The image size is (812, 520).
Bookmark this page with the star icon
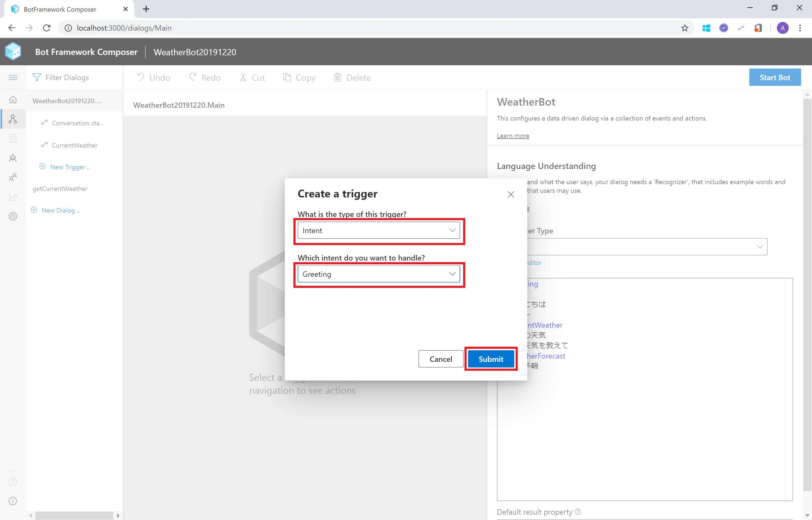[x=685, y=28]
